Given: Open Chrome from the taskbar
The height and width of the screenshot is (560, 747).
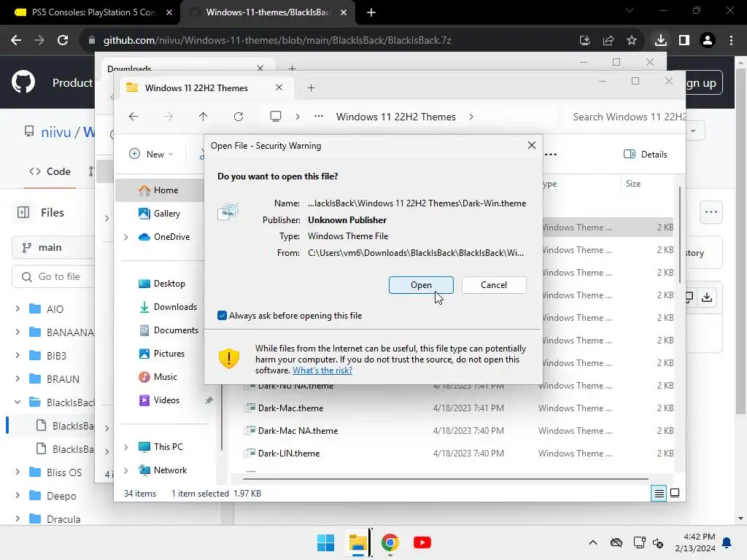Looking at the screenshot, I should click(390, 542).
